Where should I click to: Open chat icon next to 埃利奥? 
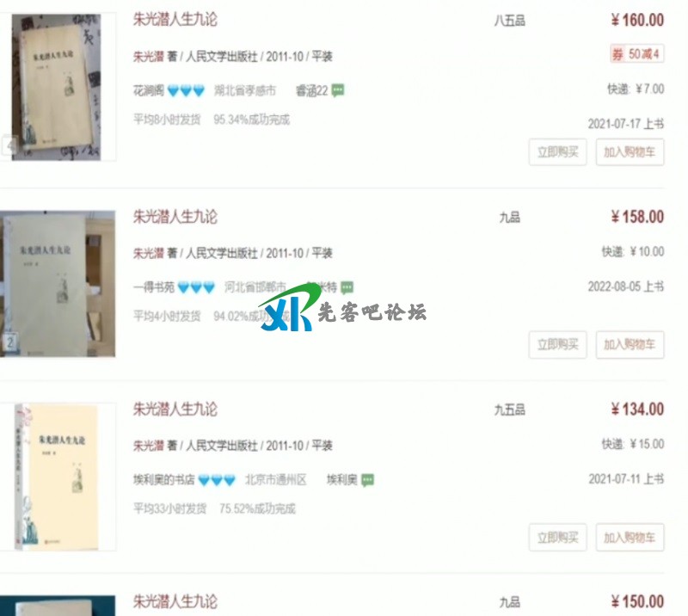coord(367,480)
